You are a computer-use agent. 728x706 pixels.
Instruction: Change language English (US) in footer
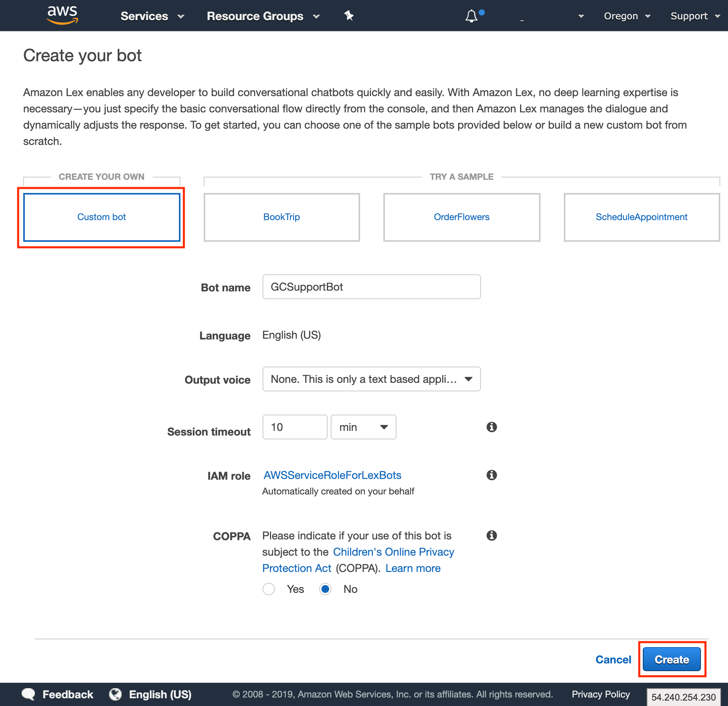tap(160, 694)
